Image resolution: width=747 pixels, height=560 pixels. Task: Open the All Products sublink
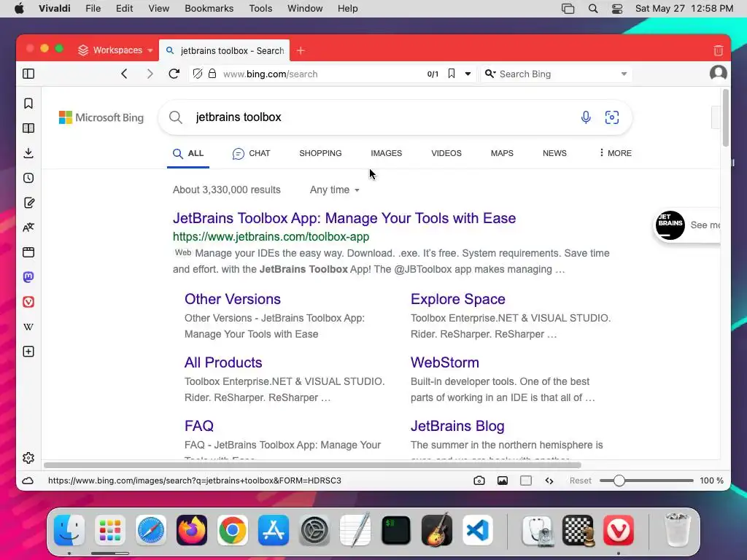tap(223, 362)
